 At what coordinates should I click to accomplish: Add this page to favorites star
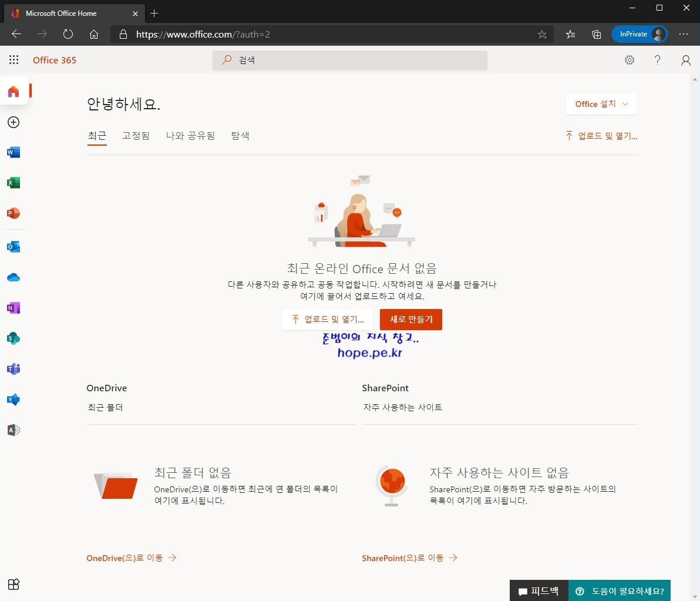[x=542, y=35]
